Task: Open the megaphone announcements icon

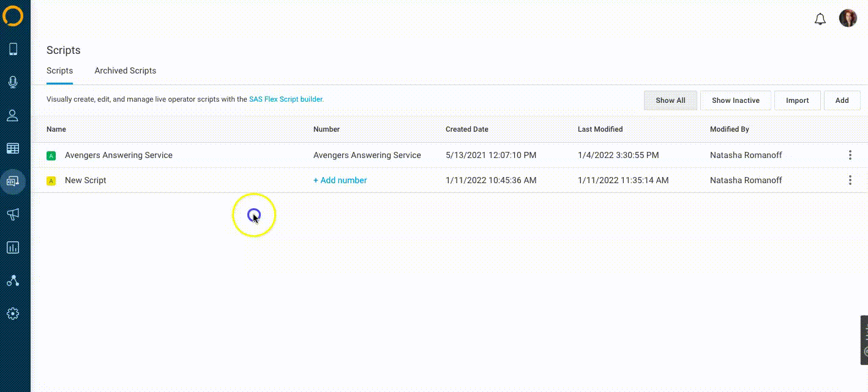Action: (x=13, y=214)
